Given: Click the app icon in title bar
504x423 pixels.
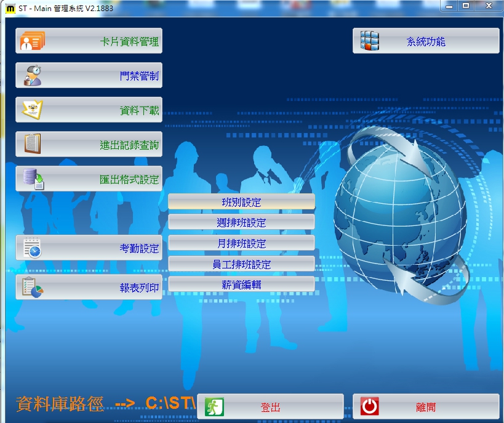Looking at the screenshot, I should (10, 6).
